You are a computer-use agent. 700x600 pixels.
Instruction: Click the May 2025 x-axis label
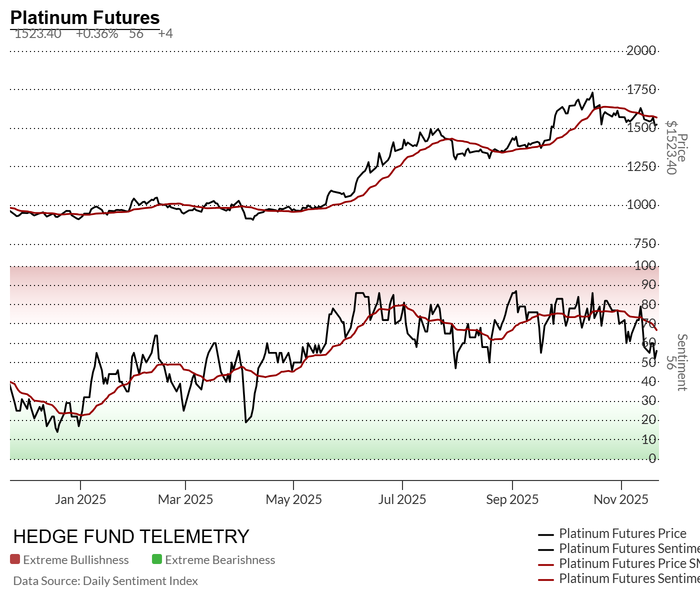[293, 499]
